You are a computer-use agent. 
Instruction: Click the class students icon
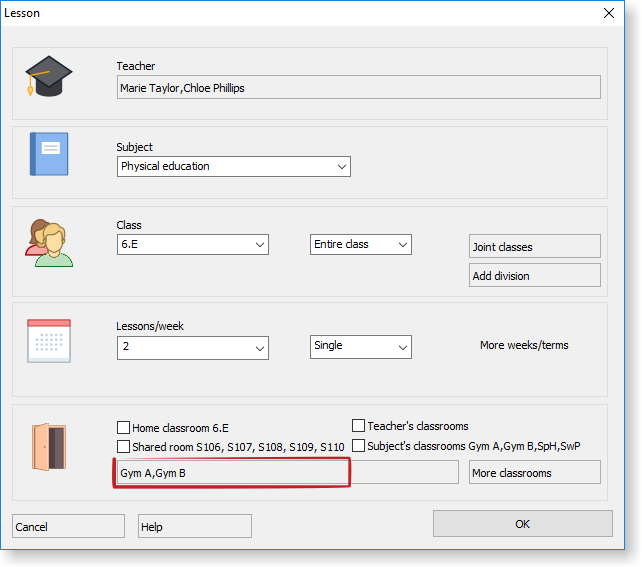coord(48,243)
